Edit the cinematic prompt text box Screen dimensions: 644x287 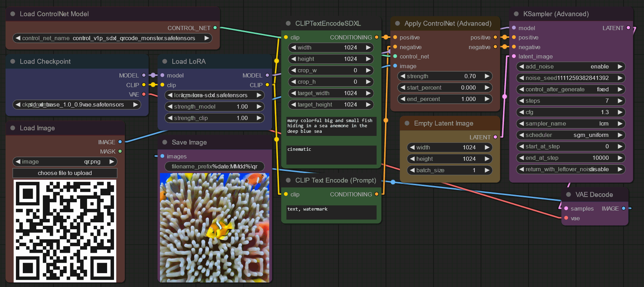[x=331, y=155]
